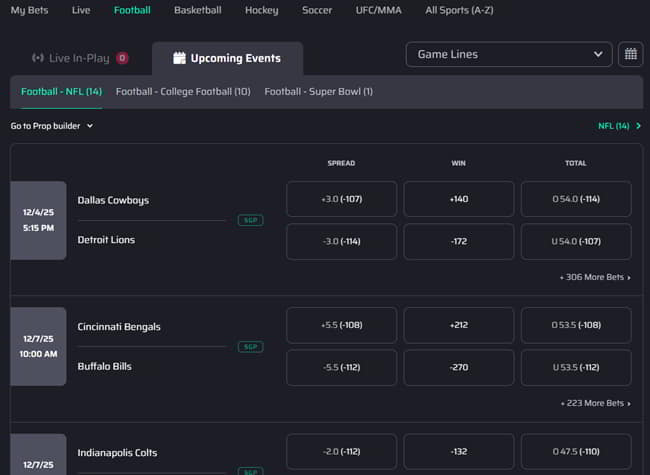Click the 12/7/25 10:00 AM date tile
650x475 pixels.
click(38, 347)
